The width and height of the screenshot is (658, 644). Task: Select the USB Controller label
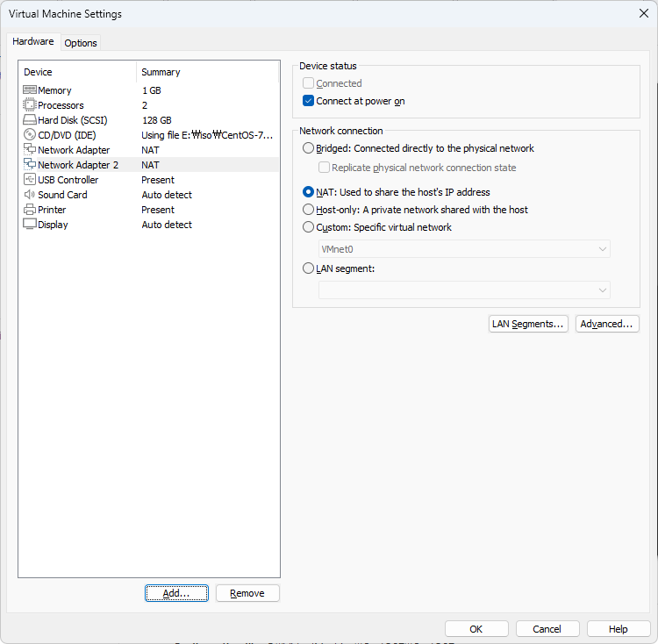tap(68, 180)
